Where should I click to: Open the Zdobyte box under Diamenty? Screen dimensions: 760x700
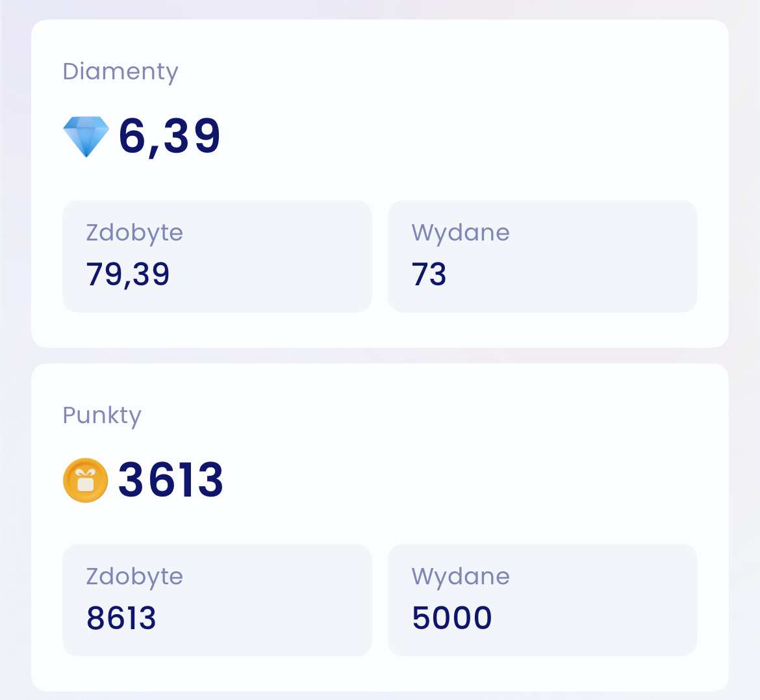coord(217,256)
